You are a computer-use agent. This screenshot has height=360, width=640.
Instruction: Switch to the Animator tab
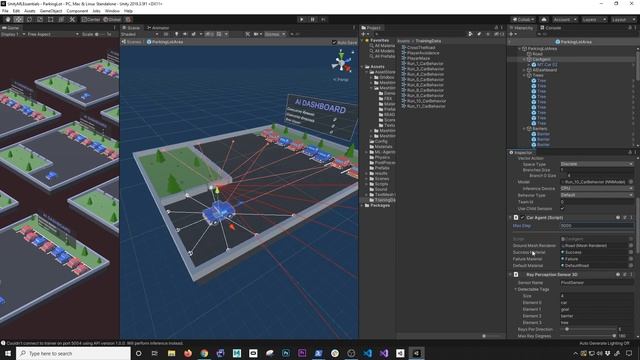[158, 28]
